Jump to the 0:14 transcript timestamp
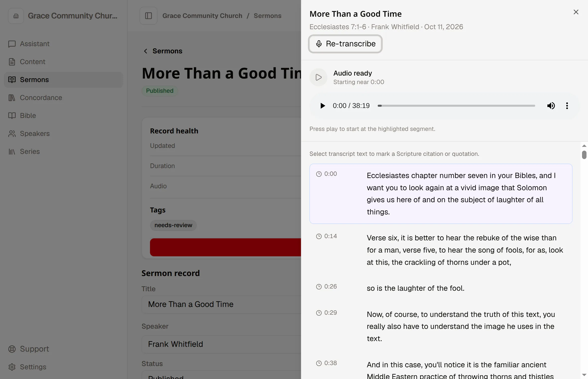588x379 pixels. click(326, 236)
